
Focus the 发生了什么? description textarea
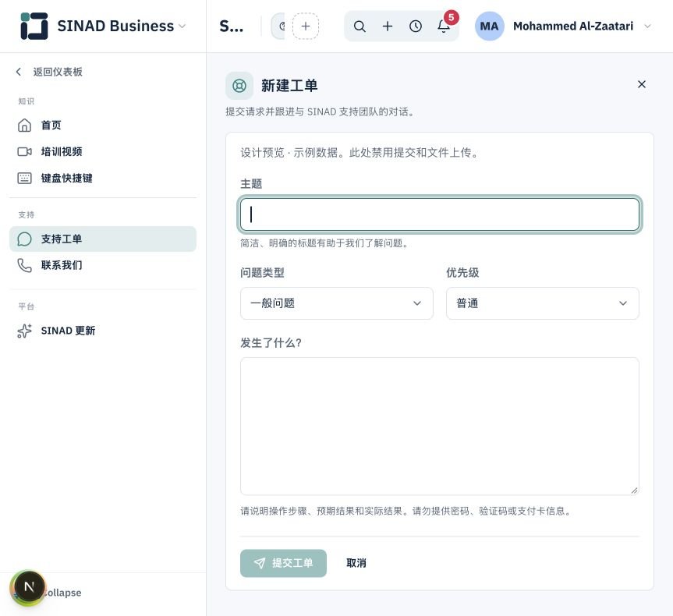(x=440, y=427)
